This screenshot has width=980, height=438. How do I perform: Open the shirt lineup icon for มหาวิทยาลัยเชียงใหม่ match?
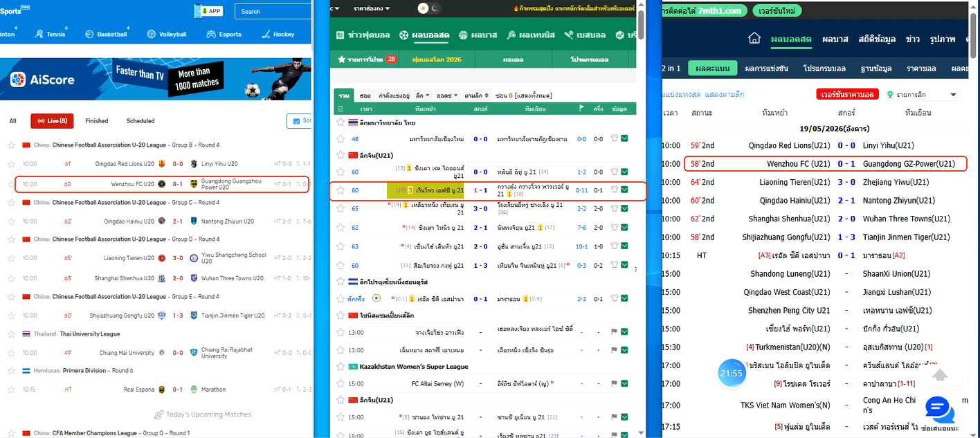(x=614, y=139)
